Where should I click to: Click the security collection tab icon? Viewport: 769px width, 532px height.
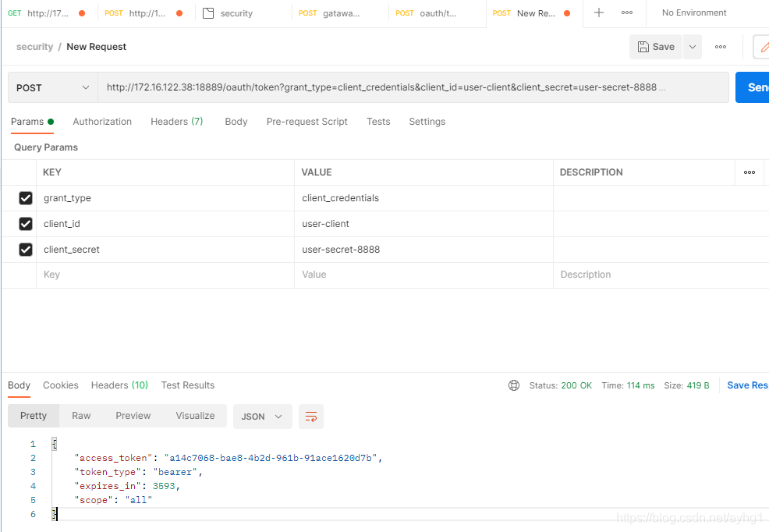click(208, 13)
